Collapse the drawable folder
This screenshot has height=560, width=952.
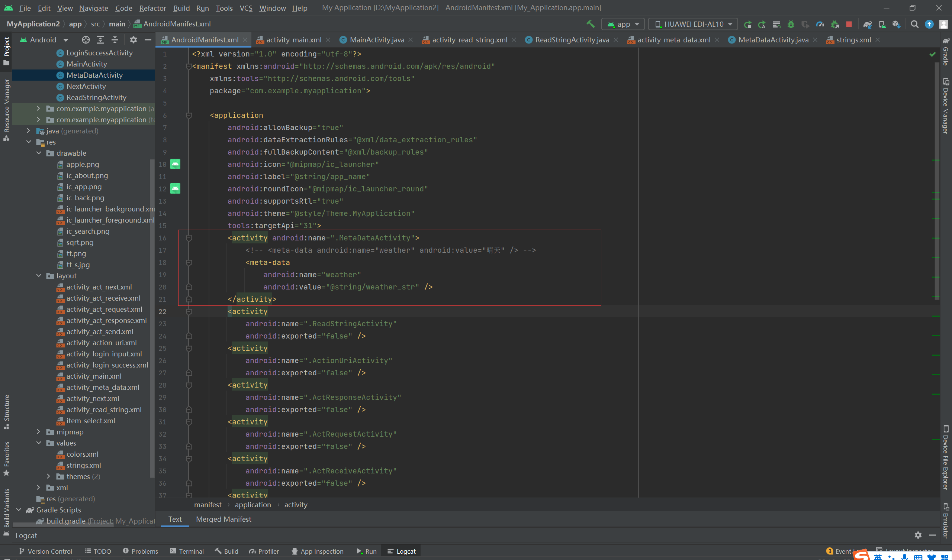(x=39, y=153)
